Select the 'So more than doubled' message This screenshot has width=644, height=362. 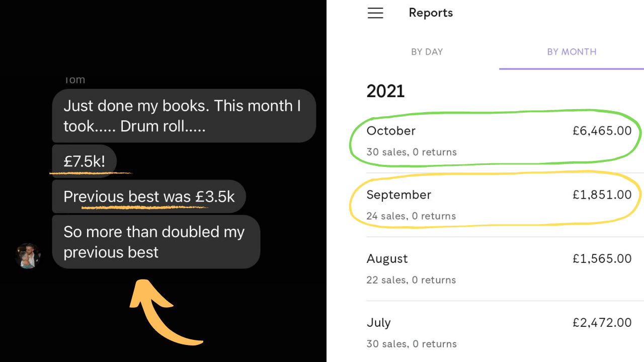(156, 242)
